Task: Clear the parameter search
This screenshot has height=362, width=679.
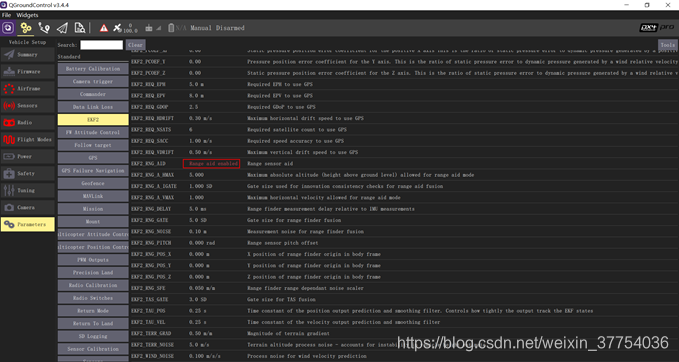Action: [136, 45]
